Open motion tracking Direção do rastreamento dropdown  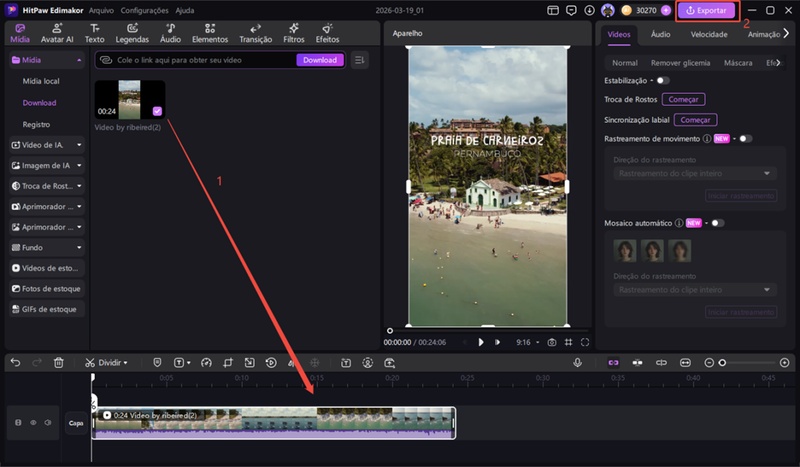(694, 174)
